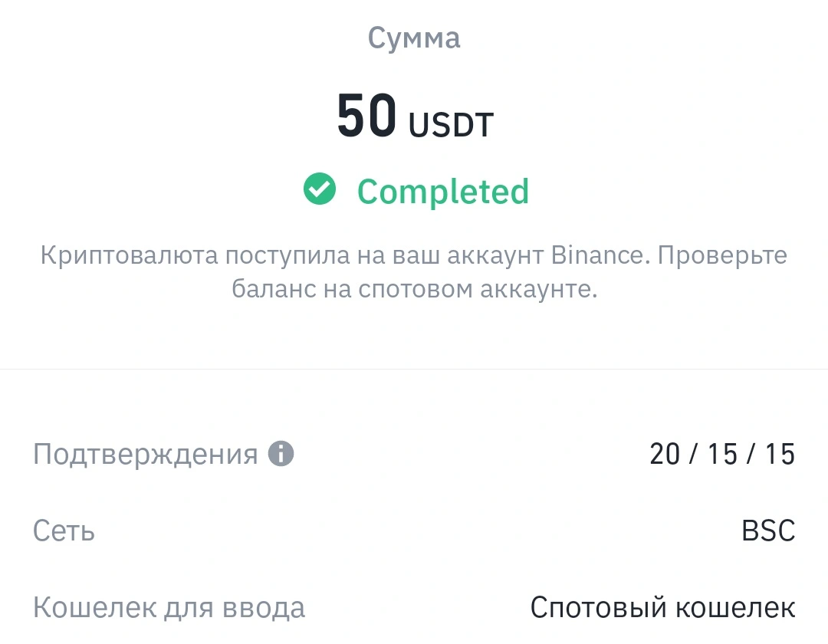
Task: Select the BSC network value
Action: [x=768, y=531]
